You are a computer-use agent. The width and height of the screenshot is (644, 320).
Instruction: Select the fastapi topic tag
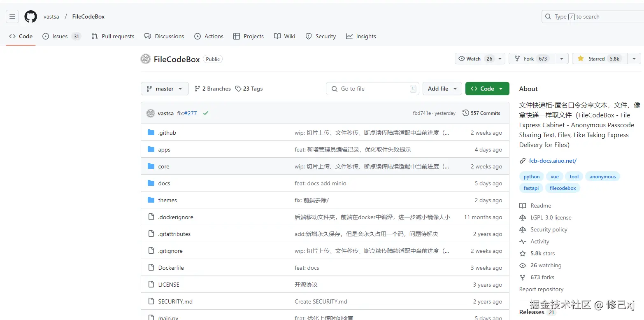point(531,188)
